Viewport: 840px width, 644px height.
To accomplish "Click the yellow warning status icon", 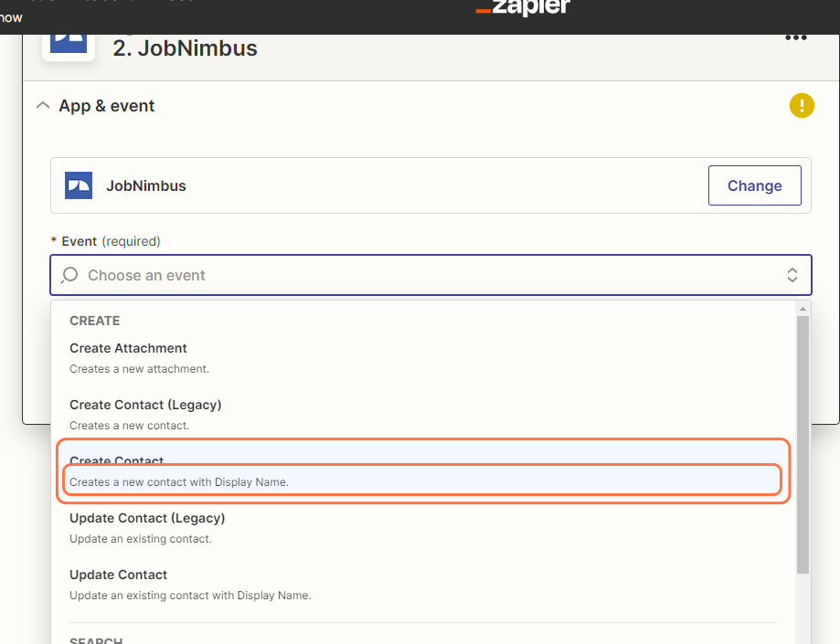I will pyautogui.click(x=802, y=106).
